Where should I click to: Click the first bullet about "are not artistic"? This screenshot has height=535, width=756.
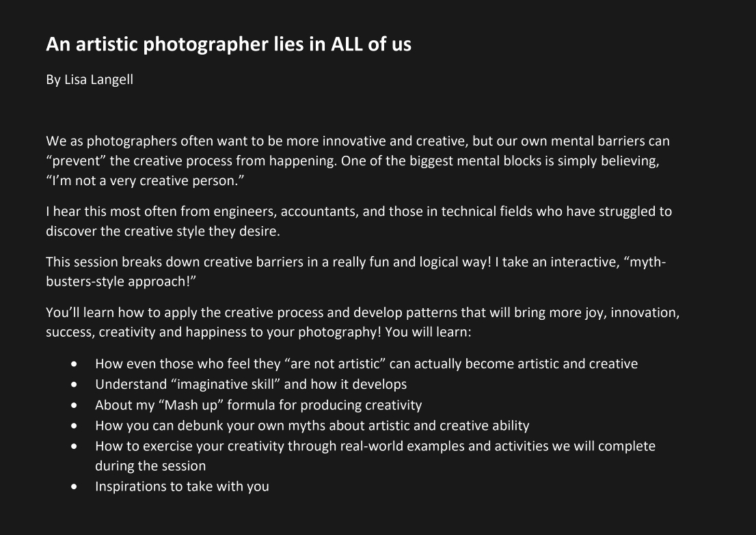point(366,364)
